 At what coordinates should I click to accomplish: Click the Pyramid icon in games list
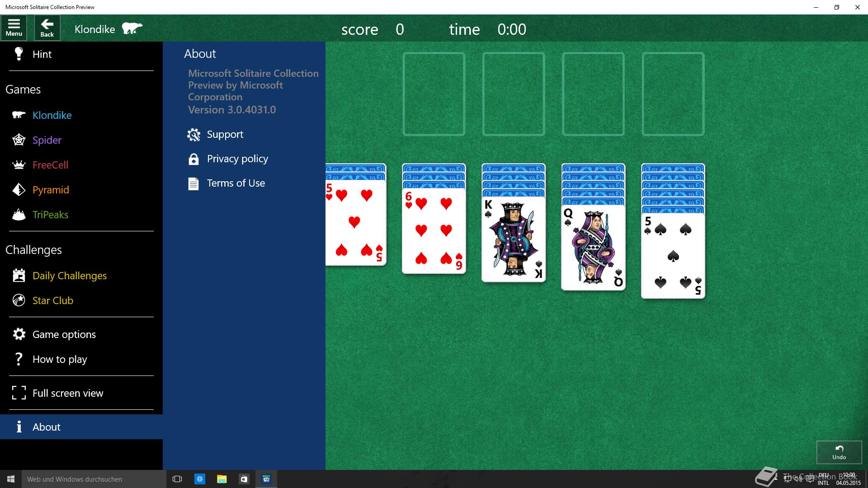click(19, 190)
